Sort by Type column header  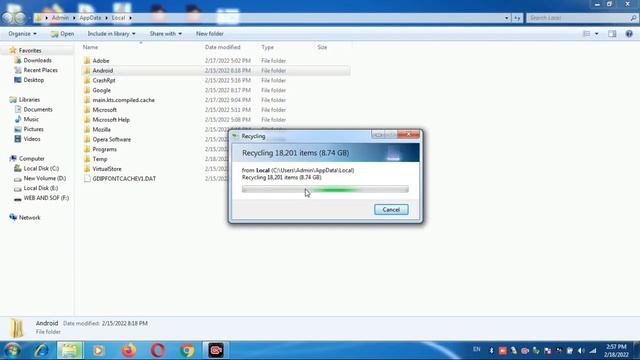pos(267,47)
